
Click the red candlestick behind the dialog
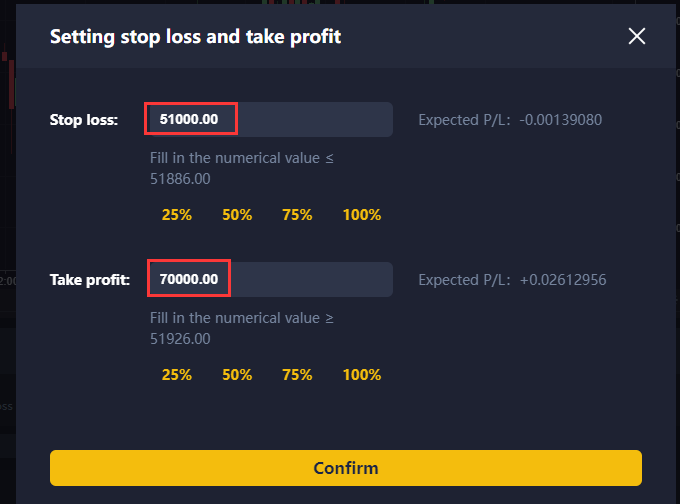pos(11,85)
